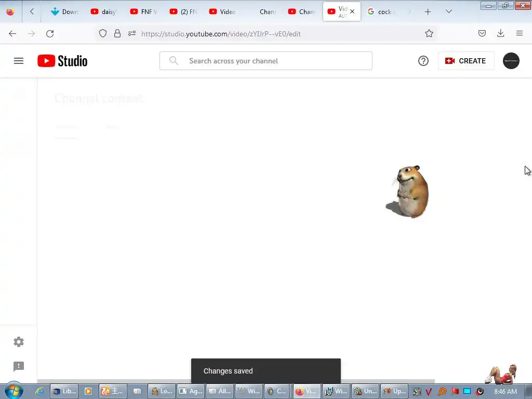Open the YouTube Studio hamburger menu
The height and width of the screenshot is (399, 532).
(19, 61)
